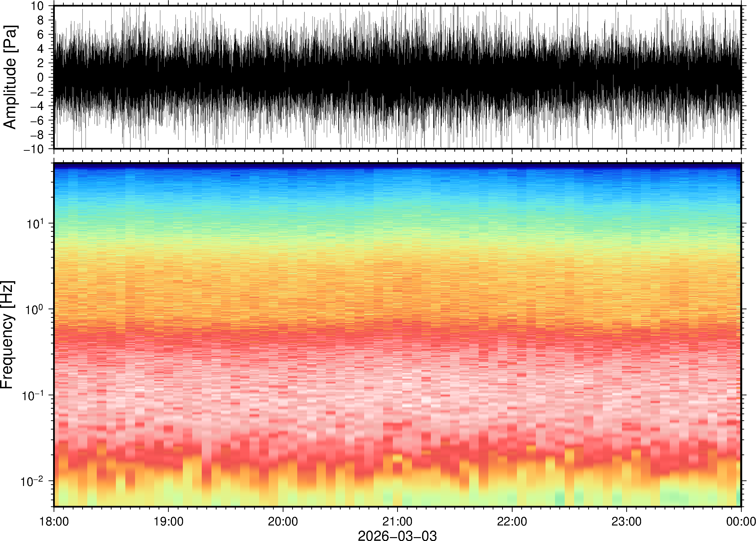The height and width of the screenshot is (541, 756).
Task: Select the 2026-03-03 date label
Action: (397, 535)
